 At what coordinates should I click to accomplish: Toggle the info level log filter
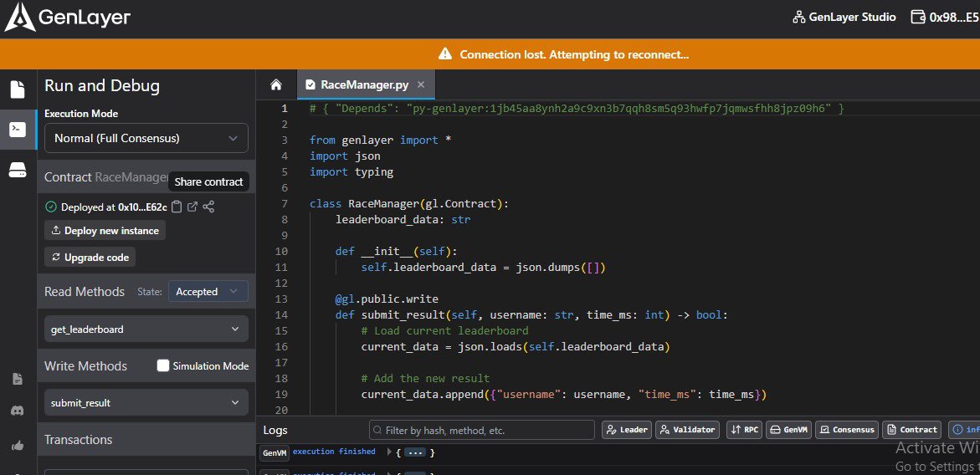click(x=964, y=430)
